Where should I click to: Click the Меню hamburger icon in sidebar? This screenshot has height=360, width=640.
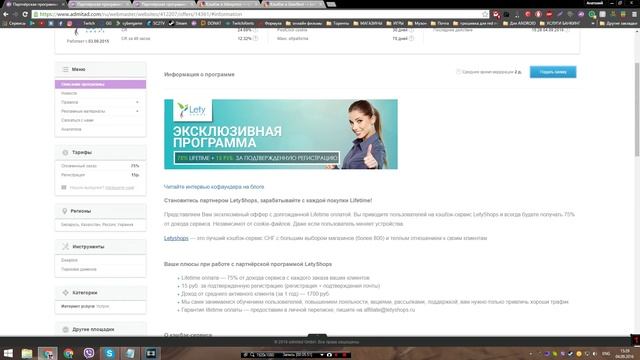tap(65, 69)
